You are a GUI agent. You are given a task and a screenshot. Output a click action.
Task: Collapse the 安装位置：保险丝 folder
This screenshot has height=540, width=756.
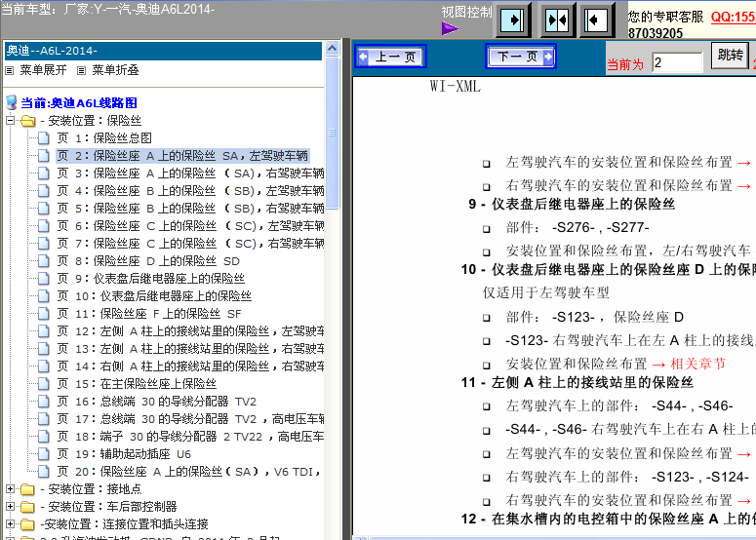[10, 121]
